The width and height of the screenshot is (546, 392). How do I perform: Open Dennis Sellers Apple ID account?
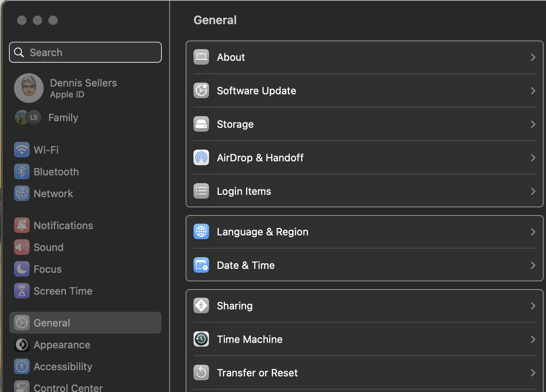point(83,88)
